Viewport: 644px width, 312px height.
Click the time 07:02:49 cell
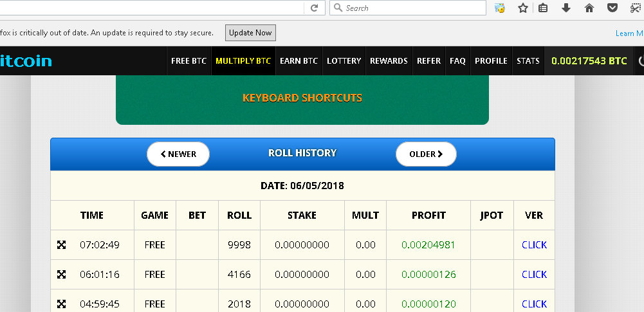100,245
